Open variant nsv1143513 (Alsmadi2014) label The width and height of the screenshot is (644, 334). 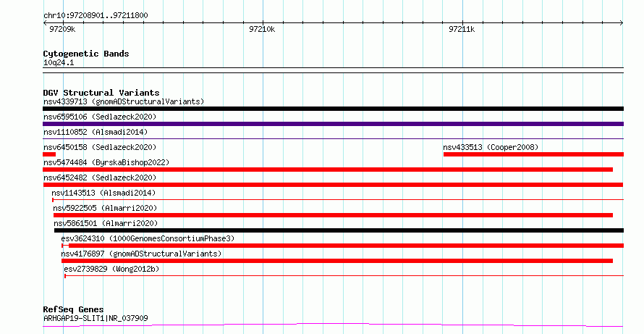click(103, 193)
